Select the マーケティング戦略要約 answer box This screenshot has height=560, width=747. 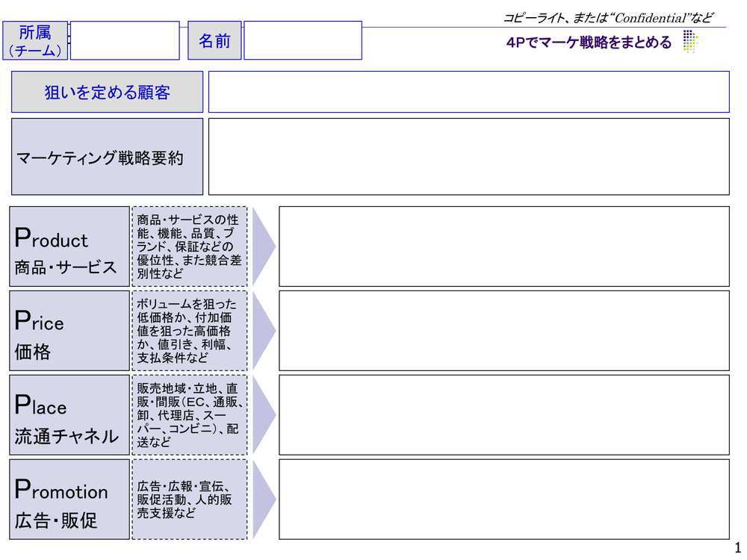(468, 157)
